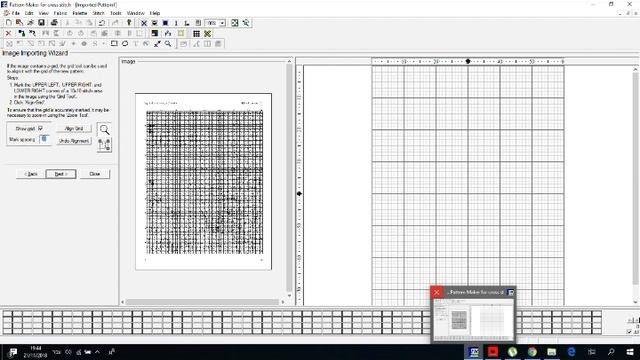Image resolution: width=640 pixels, height=360 pixels.
Task: Toggle the checkbox at palette's bottom-right corner
Action: pyautogui.click(x=629, y=332)
